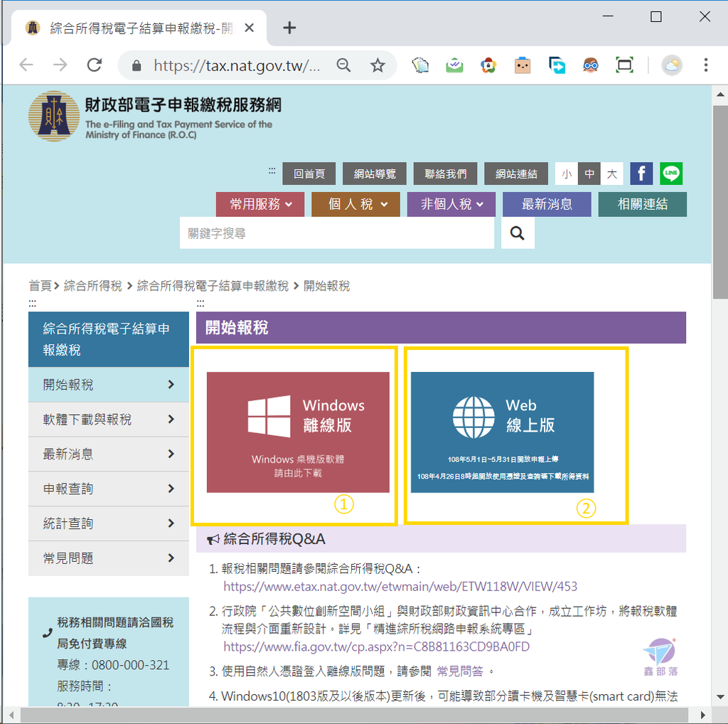Click the address bar URL

[237, 65]
